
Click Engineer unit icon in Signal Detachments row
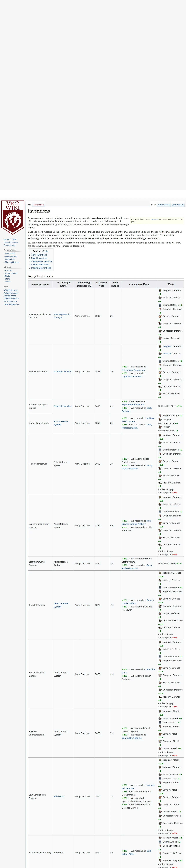pos(160,416)
